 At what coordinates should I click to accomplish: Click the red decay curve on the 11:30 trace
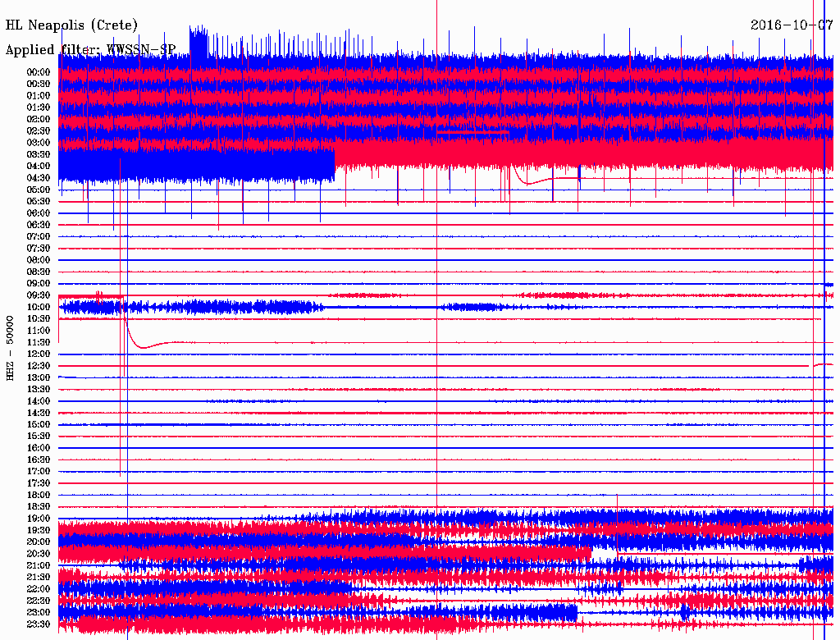[x=146, y=346]
